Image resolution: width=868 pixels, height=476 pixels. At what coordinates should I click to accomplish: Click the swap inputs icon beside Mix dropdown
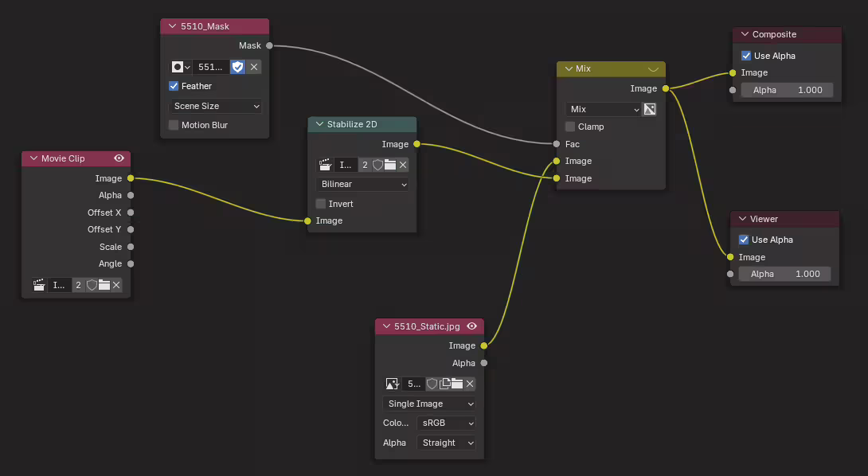[x=650, y=109]
